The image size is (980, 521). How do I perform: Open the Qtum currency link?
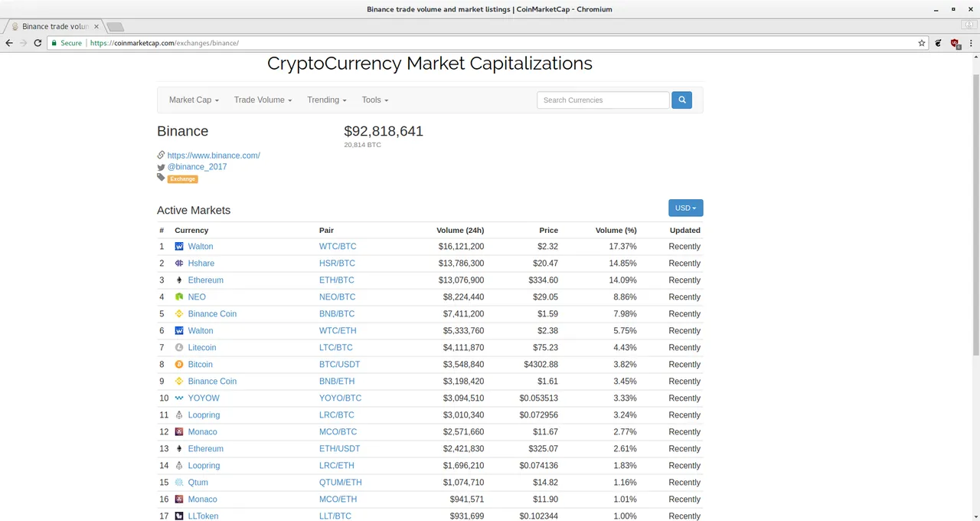198,483
